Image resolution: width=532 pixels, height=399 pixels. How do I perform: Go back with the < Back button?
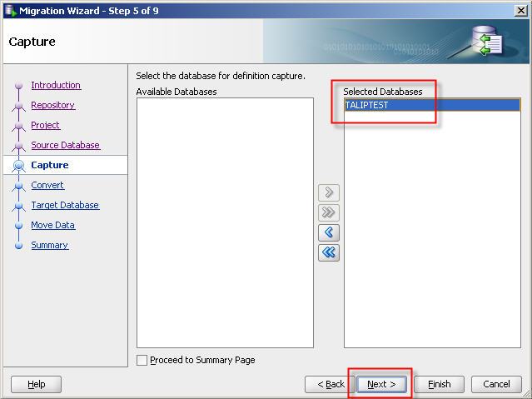331,384
